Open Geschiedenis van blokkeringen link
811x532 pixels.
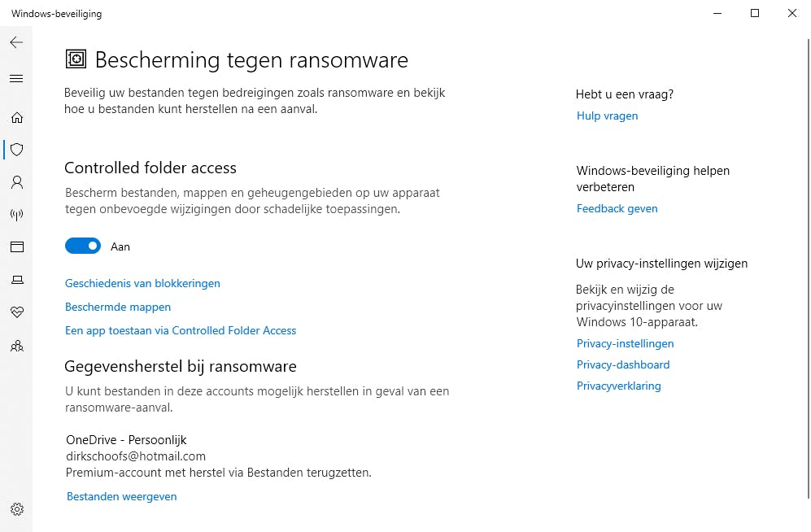click(142, 283)
